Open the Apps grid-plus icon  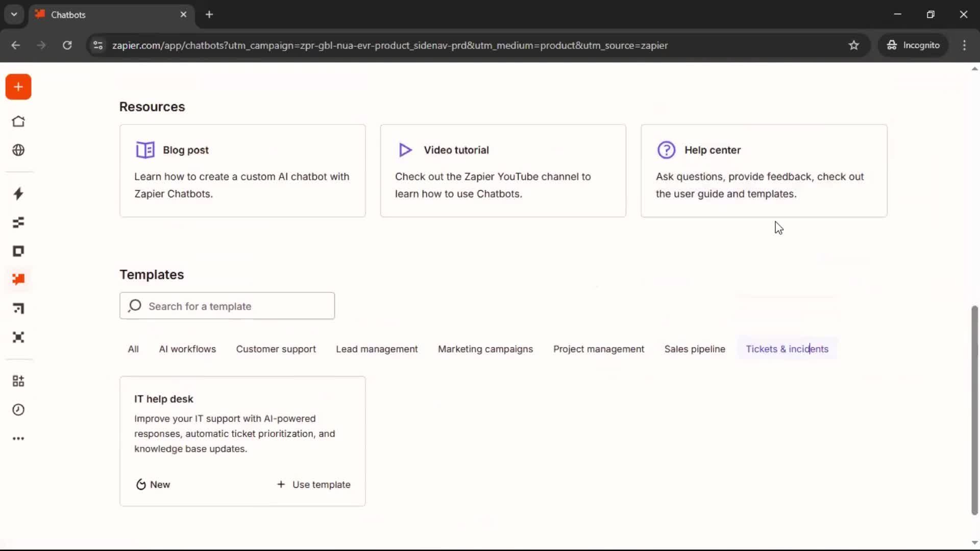[x=18, y=381]
